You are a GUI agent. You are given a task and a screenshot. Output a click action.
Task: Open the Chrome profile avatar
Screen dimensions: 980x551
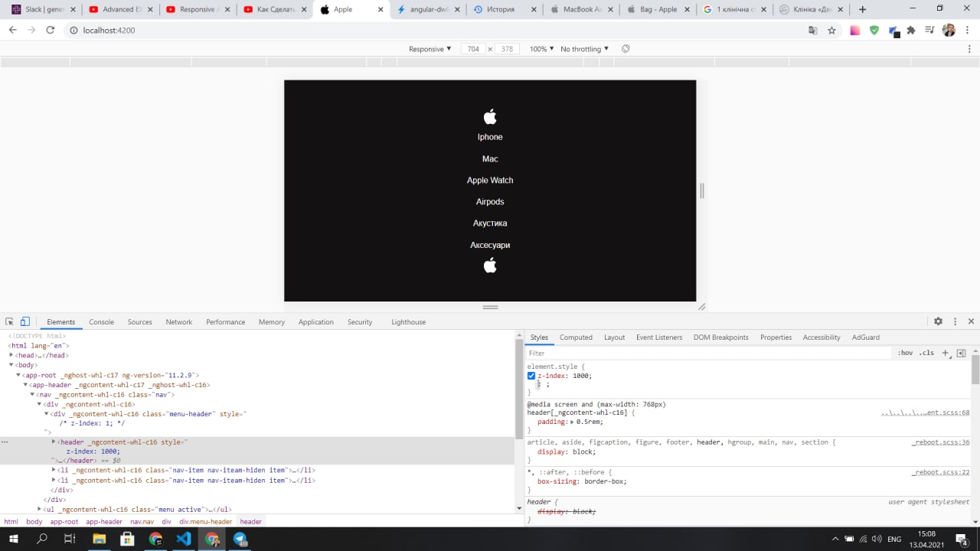click(x=949, y=31)
